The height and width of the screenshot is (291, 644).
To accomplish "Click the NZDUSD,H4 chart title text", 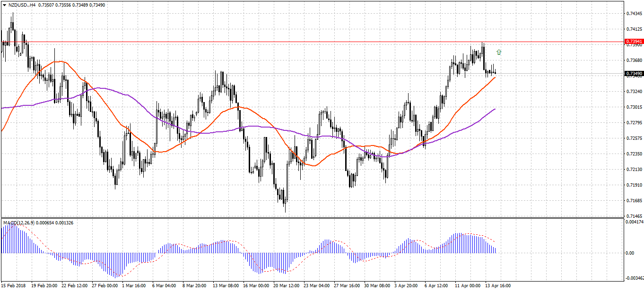I will 22,5.
